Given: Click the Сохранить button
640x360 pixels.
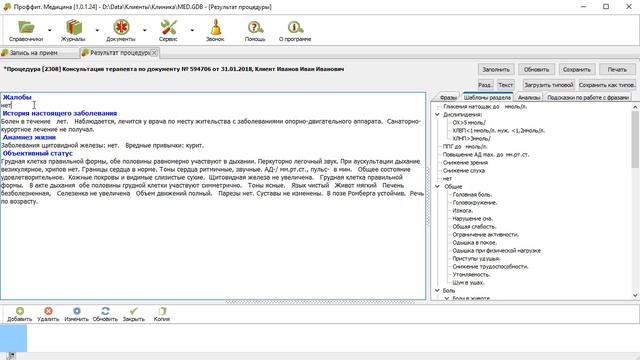Looking at the screenshot, I should pos(577,69).
